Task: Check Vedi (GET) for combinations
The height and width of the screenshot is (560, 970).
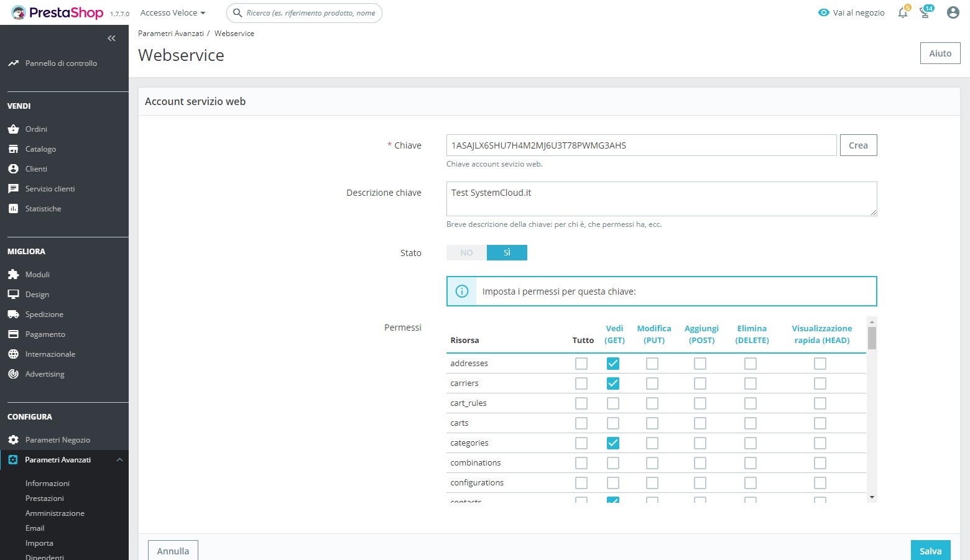Action: [x=613, y=463]
